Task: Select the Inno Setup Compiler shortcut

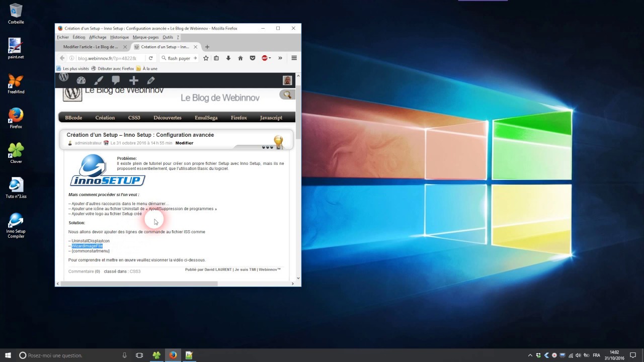Action: coord(16,226)
